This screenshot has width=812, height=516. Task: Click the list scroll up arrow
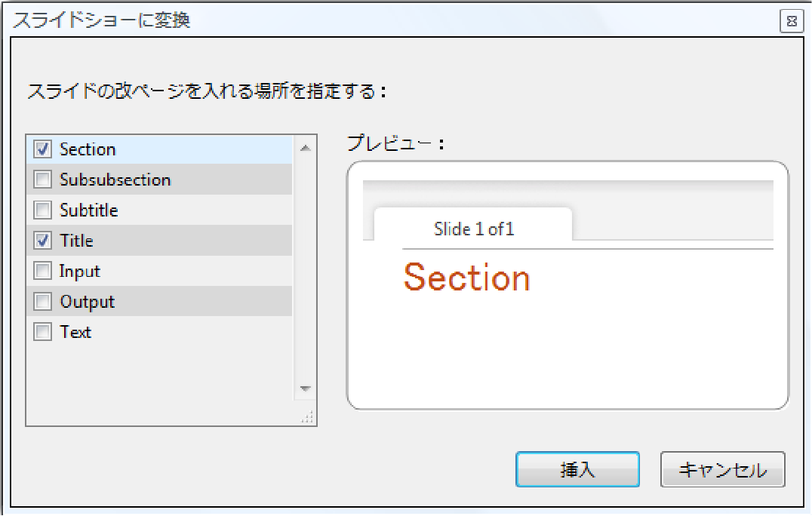306,149
